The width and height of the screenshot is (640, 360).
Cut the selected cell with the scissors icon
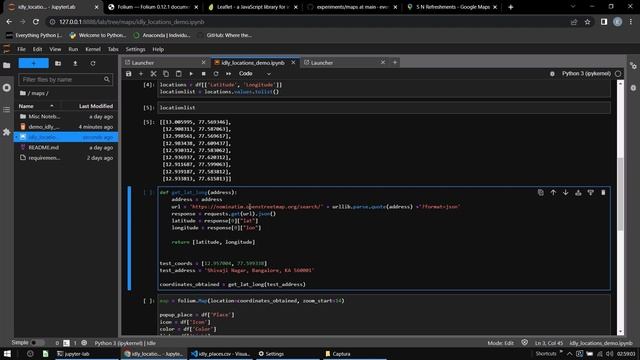pyautogui.click(x=153, y=74)
